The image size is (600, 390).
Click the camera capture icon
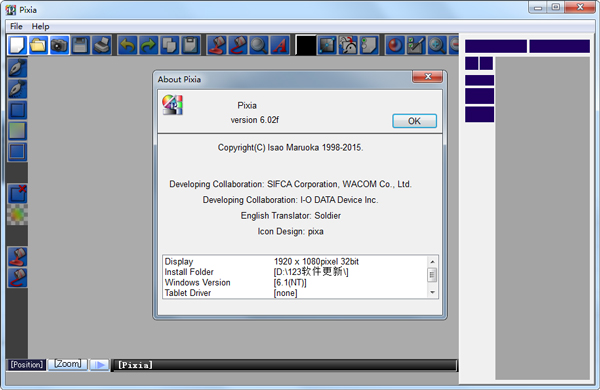pyautogui.click(x=59, y=45)
